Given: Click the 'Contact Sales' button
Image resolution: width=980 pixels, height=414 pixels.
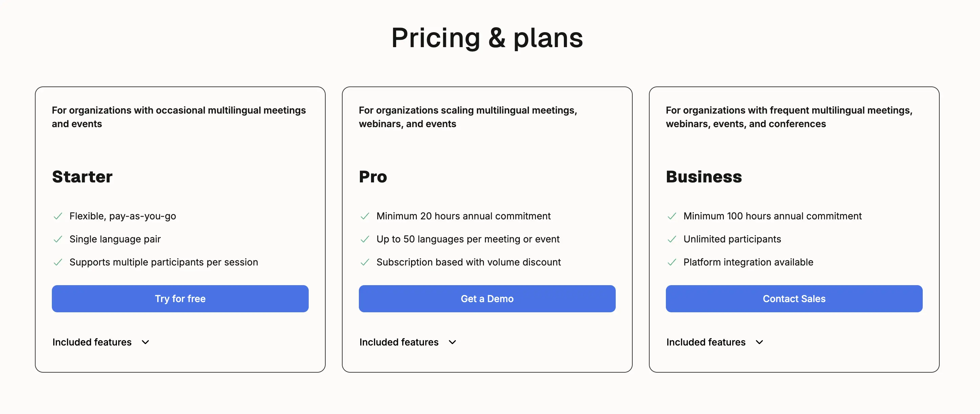Looking at the screenshot, I should (794, 299).
